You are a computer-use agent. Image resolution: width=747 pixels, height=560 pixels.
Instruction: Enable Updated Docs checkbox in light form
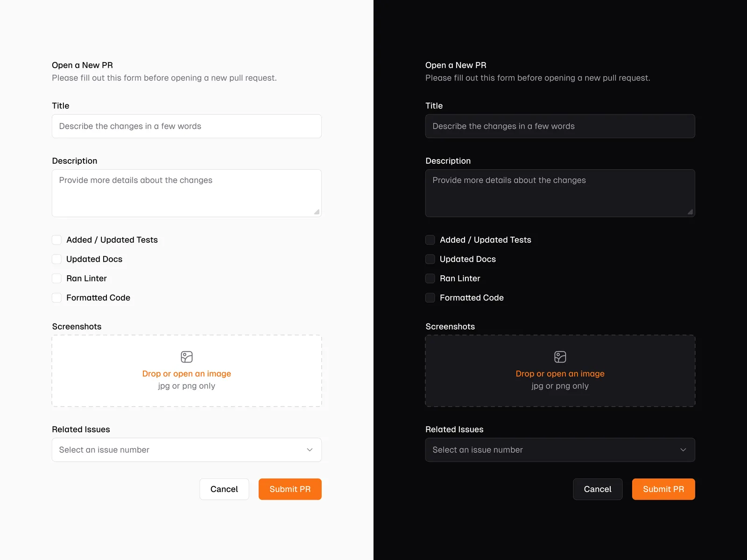tap(56, 259)
